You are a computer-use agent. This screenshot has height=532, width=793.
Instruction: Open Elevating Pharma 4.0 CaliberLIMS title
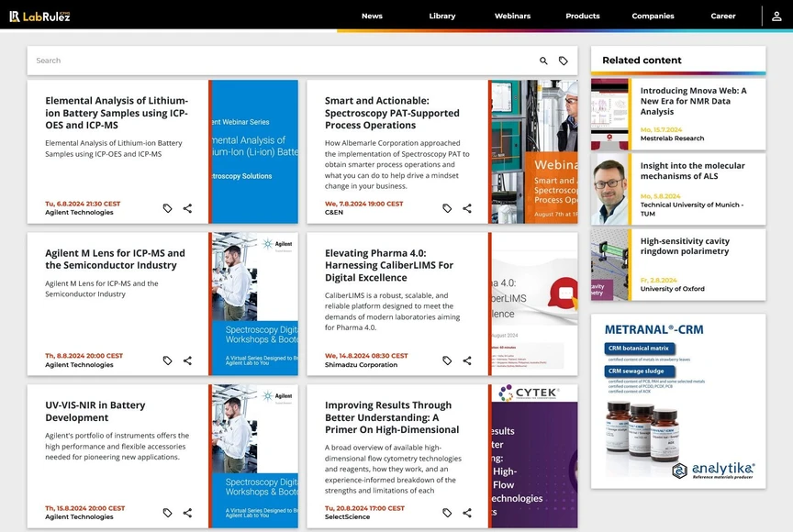389,265
